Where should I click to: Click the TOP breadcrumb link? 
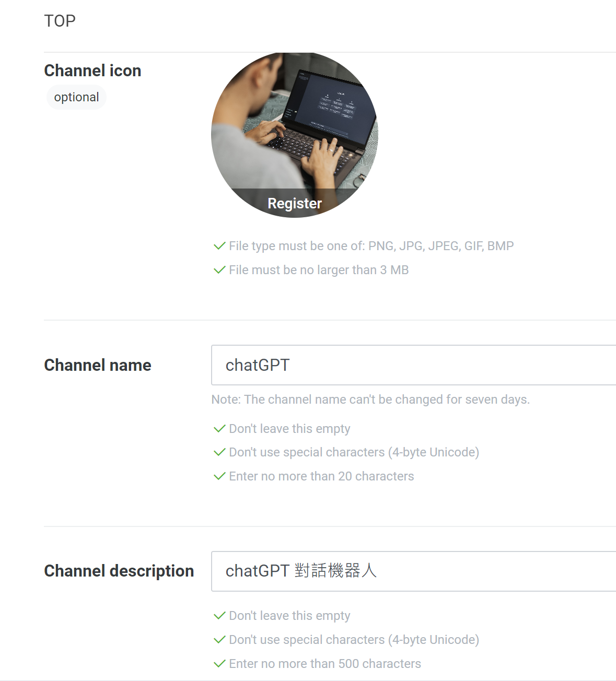click(x=60, y=21)
